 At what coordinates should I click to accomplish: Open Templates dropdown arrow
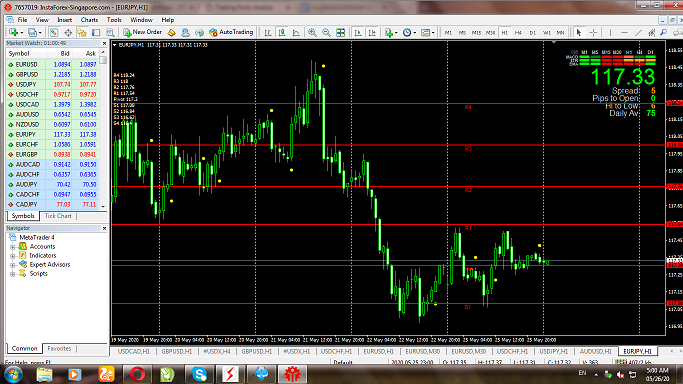point(433,33)
